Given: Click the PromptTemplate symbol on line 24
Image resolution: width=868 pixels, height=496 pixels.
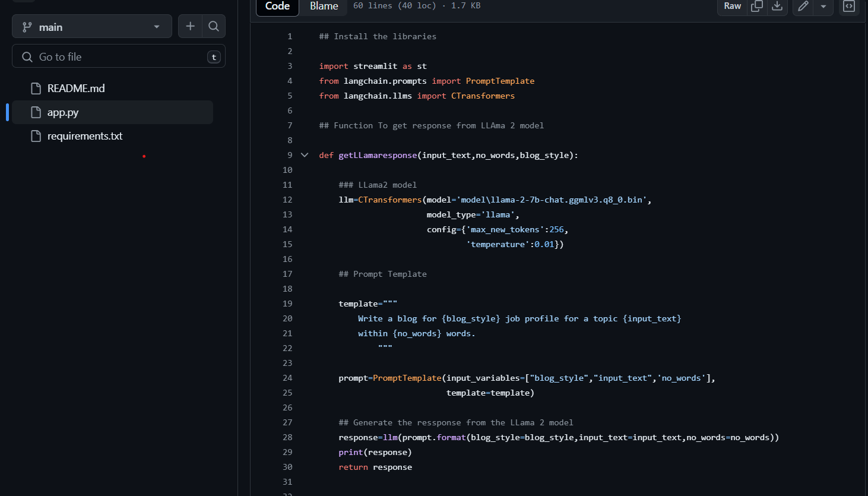Looking at the screenshot, I should pyautogui.click(x=407, y=378).
